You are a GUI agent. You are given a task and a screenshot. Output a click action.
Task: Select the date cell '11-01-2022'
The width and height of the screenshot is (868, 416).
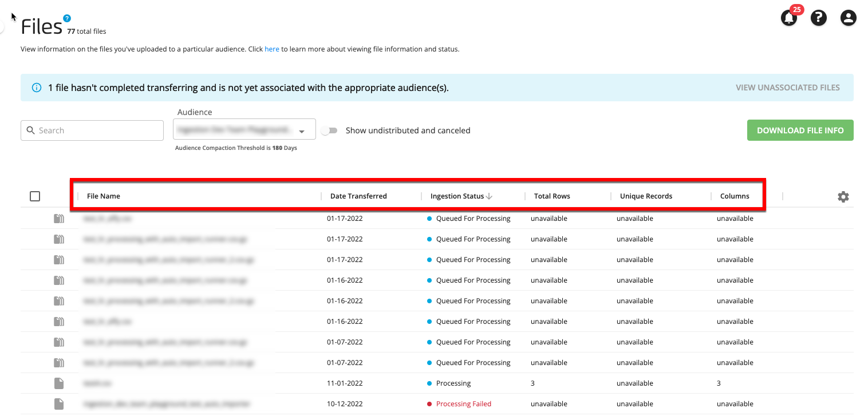tap(345, 383)
